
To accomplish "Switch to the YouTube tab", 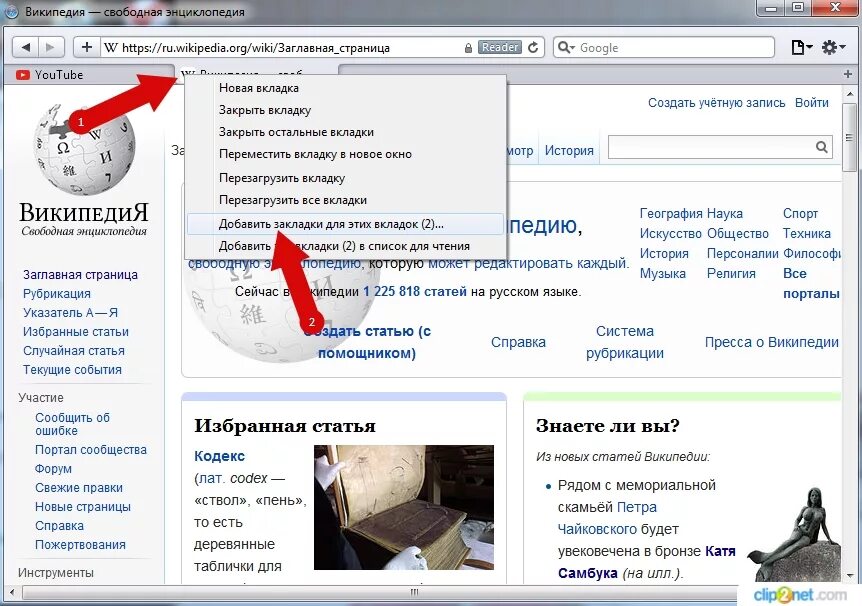I will 88,75.
